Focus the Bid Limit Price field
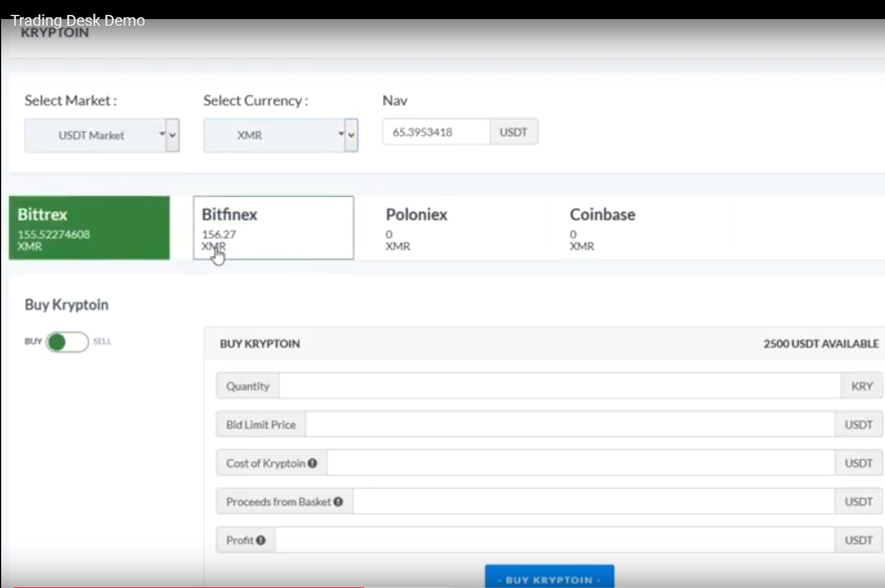Screen dimensions: 885x588 click(570, 425)
